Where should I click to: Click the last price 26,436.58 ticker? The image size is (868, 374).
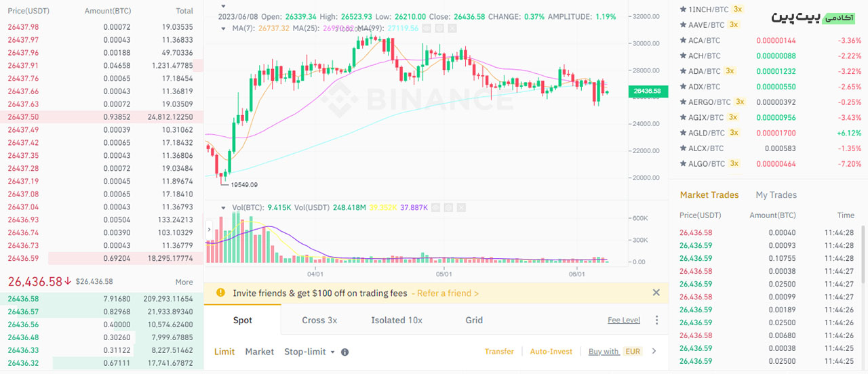(x=39, y=281)
